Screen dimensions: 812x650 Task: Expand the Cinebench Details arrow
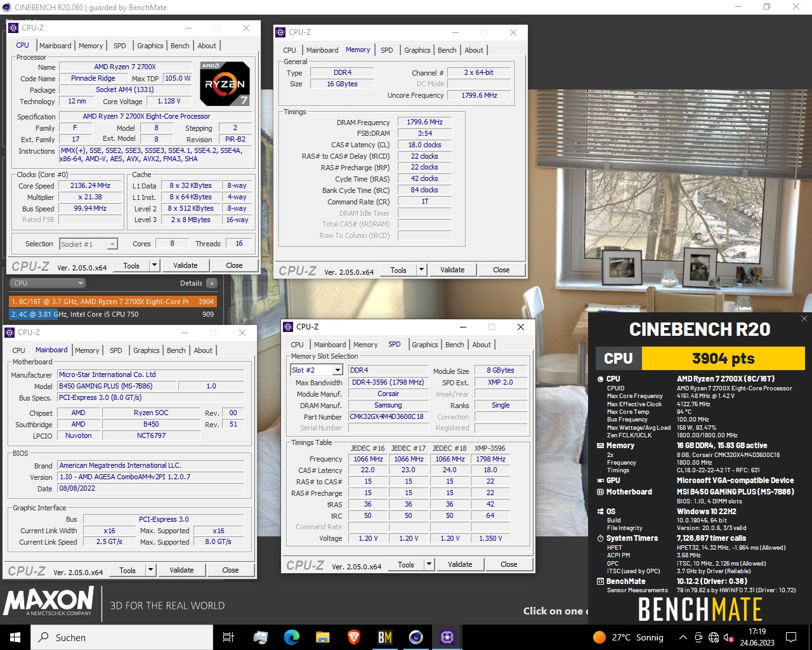click(212, 283)
